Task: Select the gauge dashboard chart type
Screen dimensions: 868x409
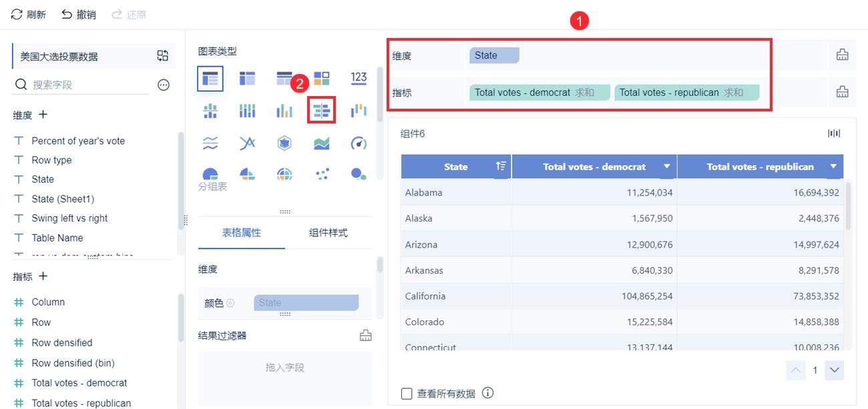Action: [359, 143]
